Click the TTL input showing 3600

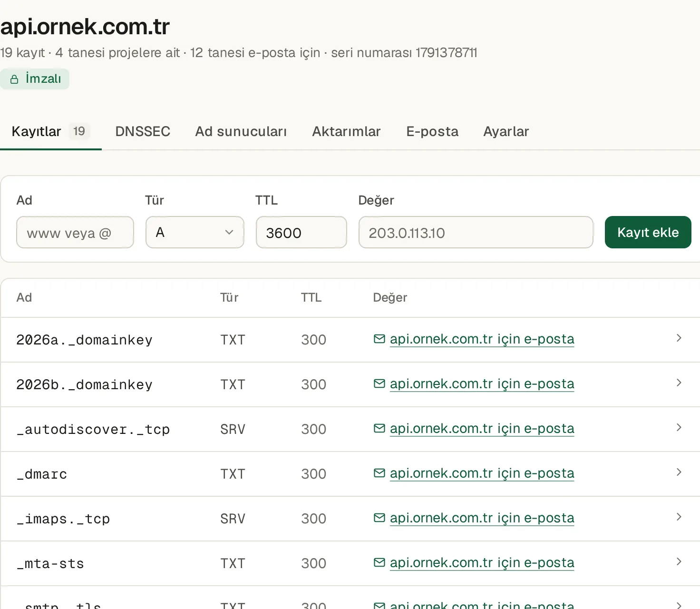301,232
